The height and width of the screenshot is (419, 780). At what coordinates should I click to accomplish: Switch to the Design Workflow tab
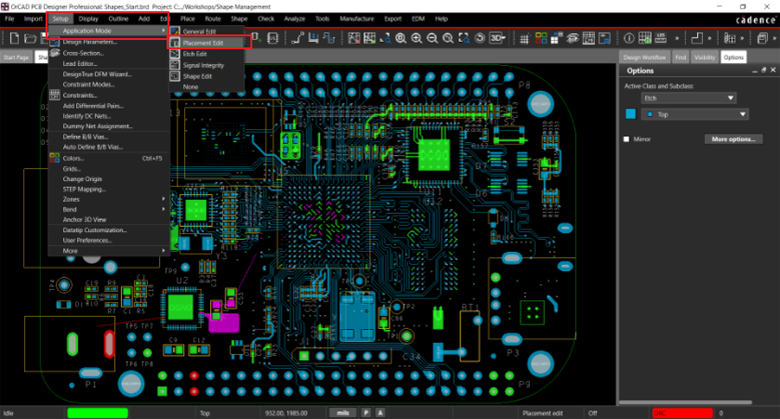pyautogui.click(x=645, y=57)
